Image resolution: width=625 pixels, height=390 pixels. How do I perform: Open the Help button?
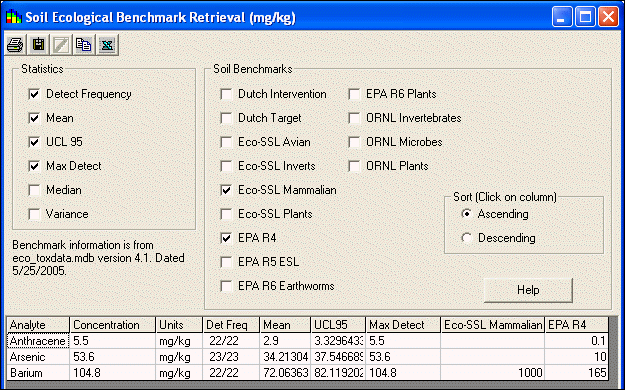tap(528, 290)
